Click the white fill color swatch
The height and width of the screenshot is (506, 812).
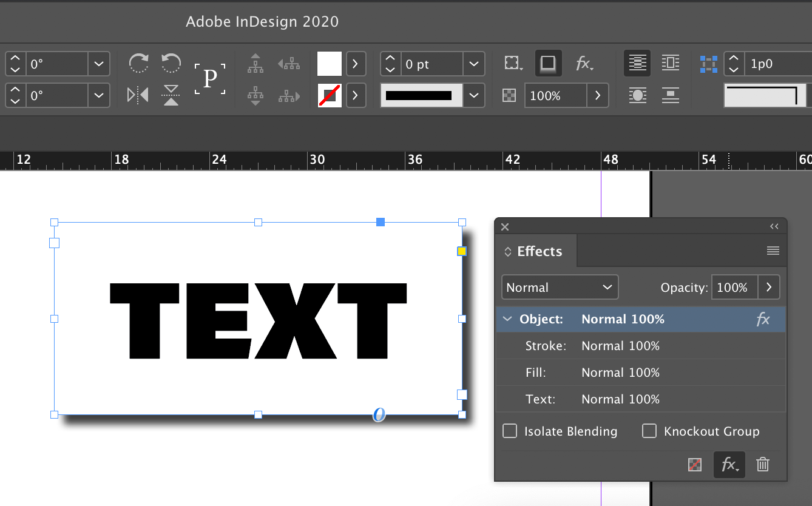tap(330, 63)
